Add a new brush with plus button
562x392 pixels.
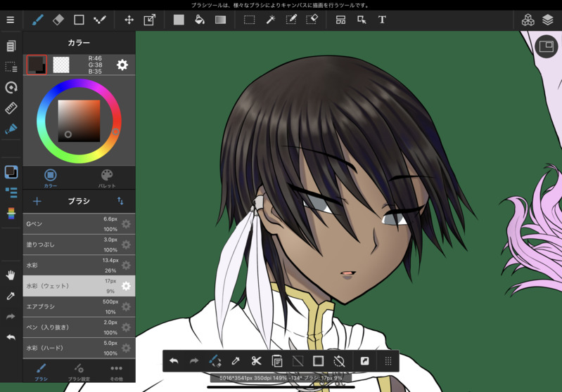[x=37, y=201]
